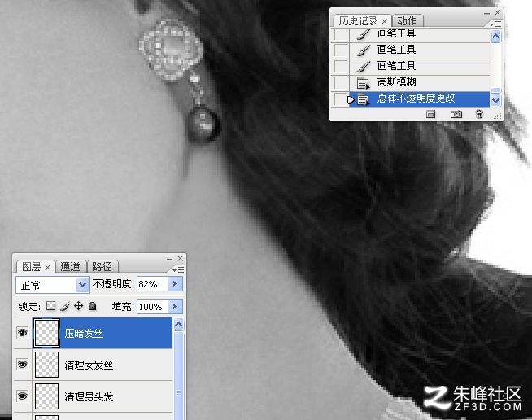The height and width of the screenshot is (420, 532).
Task: Lock transparent pixels for the layer
Action: click(51, 306)
